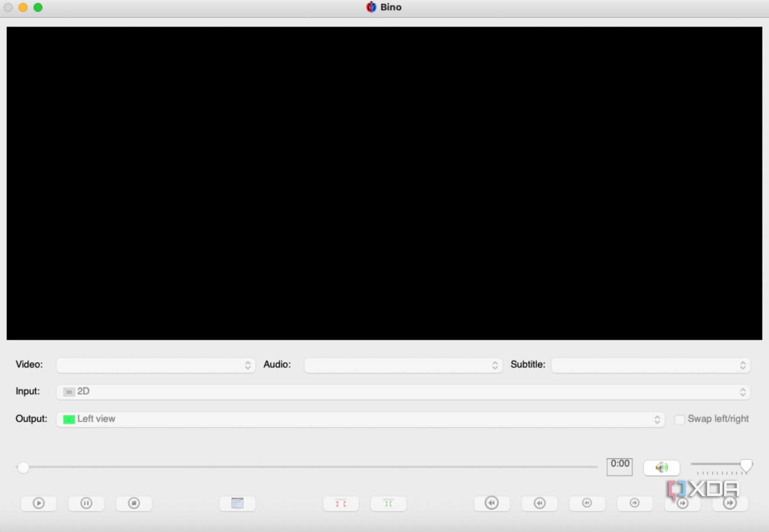Image resolution: width=769 pixels, height=532 pixels.
Task: Seek forward with the medium forward button
Action: (682, 503)
